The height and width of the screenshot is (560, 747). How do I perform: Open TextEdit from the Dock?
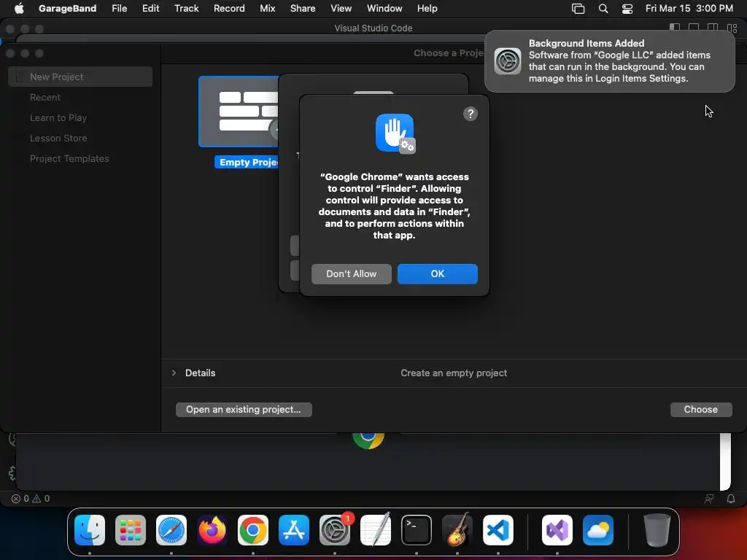tap(376, 530)
